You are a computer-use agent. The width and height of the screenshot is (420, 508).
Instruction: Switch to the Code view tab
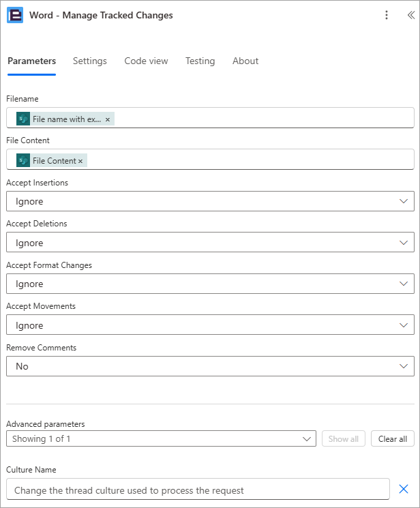coord(146,61)
